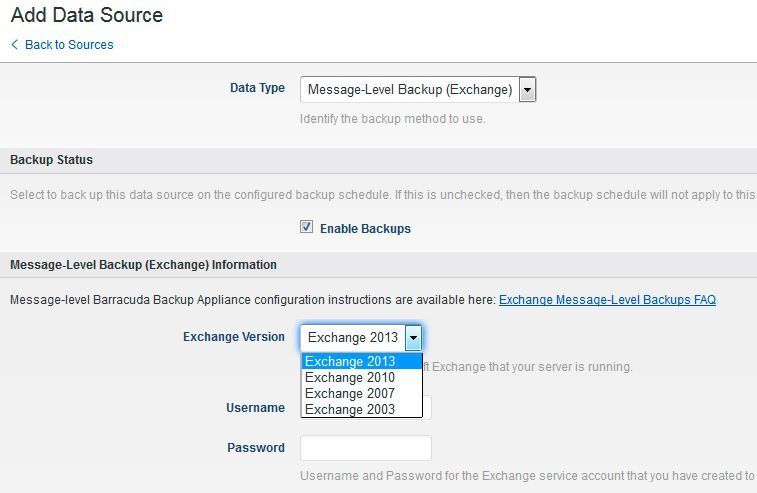757x493 pixels.
Task: Go back via Back to Sources link
Action: click(x=69, y=44)
